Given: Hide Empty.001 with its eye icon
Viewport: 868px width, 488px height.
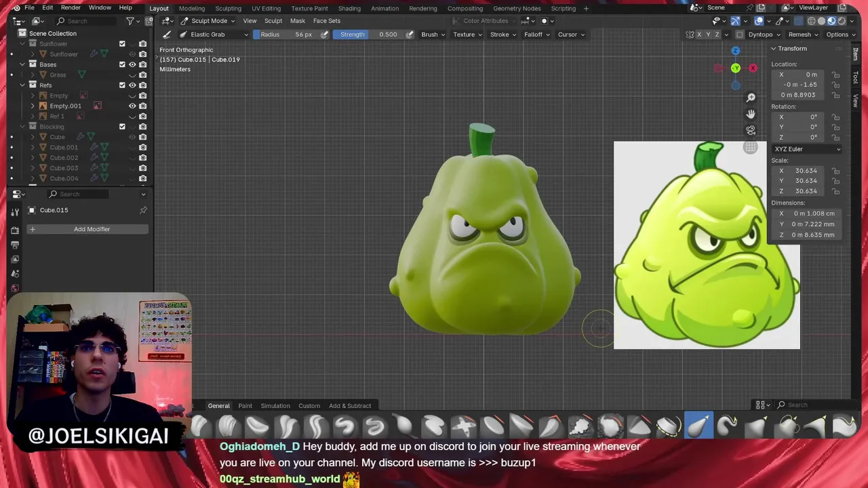Looking at the screenshot, I should (132, 106).
